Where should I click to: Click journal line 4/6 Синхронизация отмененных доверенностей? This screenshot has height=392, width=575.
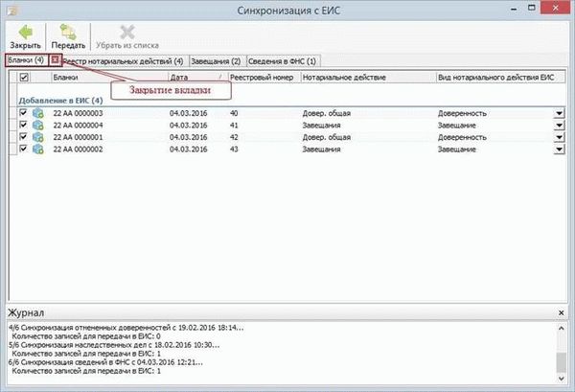126,328
